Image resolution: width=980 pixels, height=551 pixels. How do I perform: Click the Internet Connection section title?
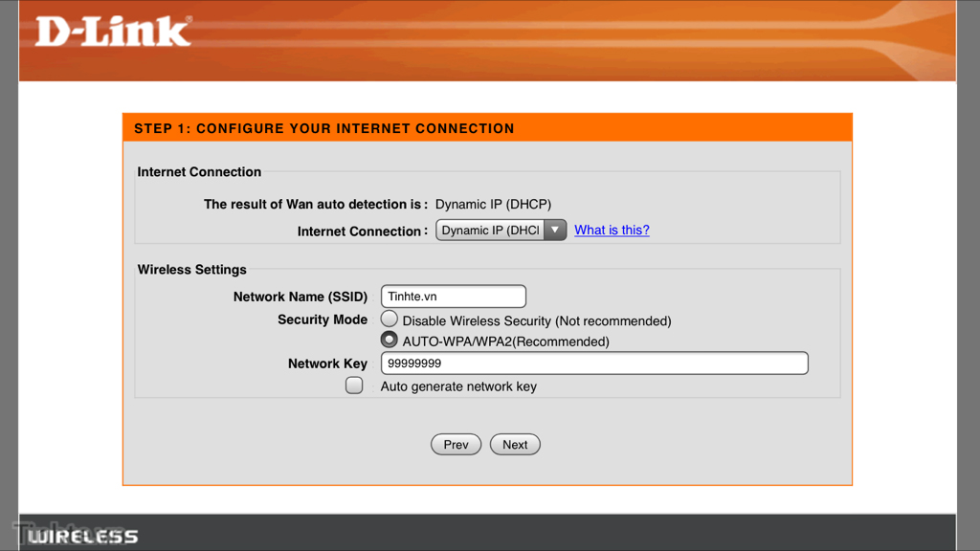pos(199,172)
